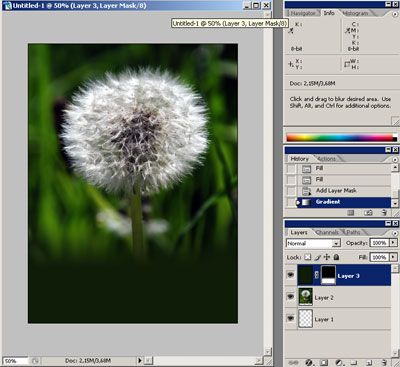This screenshot has width=400, height=367.
Task: Toggle lock transparent pixels
Action: [x=308, y=257]
